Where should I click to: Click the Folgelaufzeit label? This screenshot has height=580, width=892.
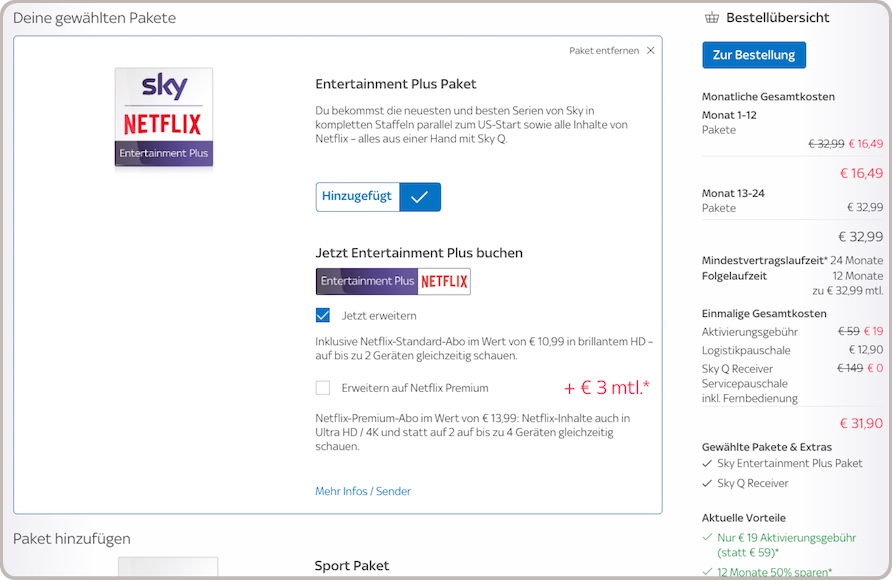pyautogui.click(x=734, y=276)
